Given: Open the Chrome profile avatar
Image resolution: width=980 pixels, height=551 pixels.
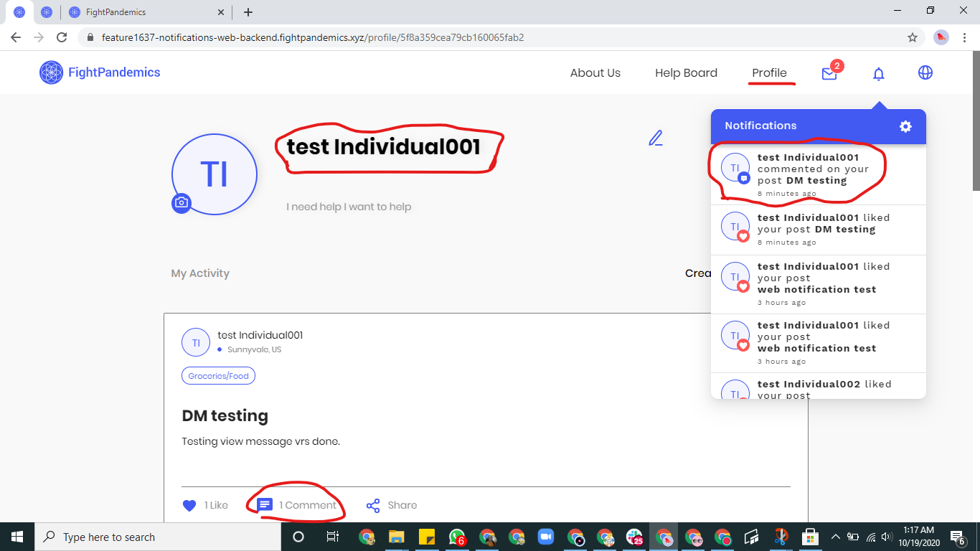Looking at the screenshot, I should click(941, 37).
